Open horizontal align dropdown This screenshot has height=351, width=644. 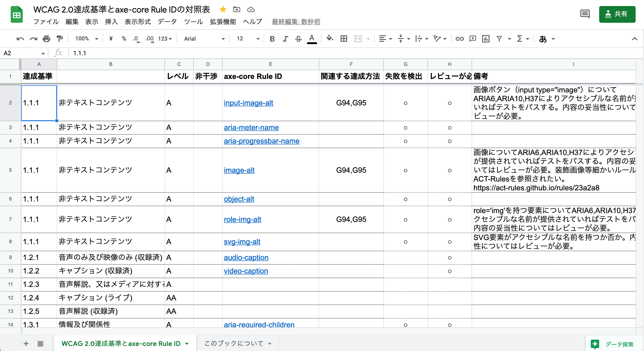tap(385, 39)
